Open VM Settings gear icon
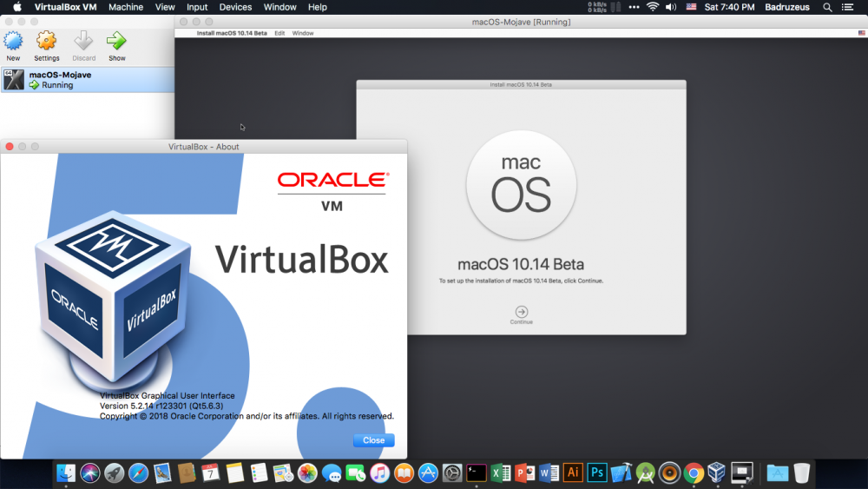 click(47, 41)
